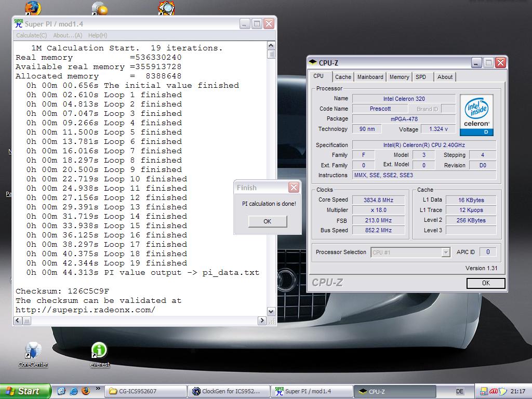
Task: Open the Processor Selection dropdown
Action: pos(445,252)
